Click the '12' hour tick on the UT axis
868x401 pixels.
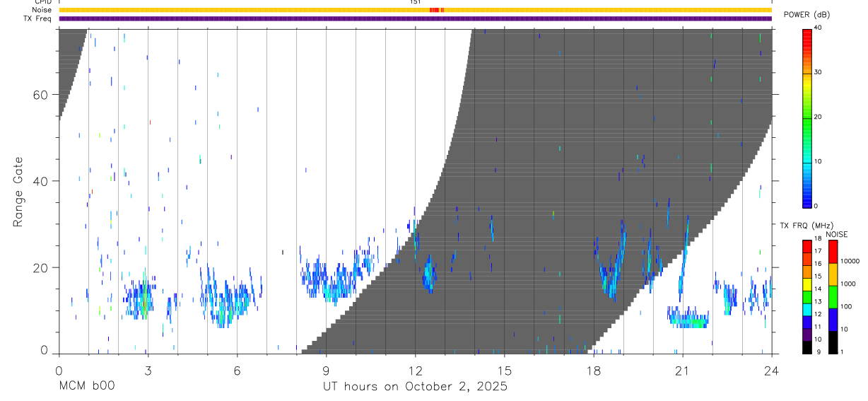pos(416,370)
